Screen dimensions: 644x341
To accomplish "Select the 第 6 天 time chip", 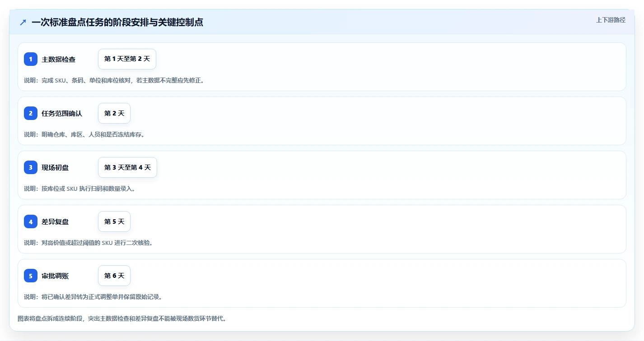I will 114,276.
